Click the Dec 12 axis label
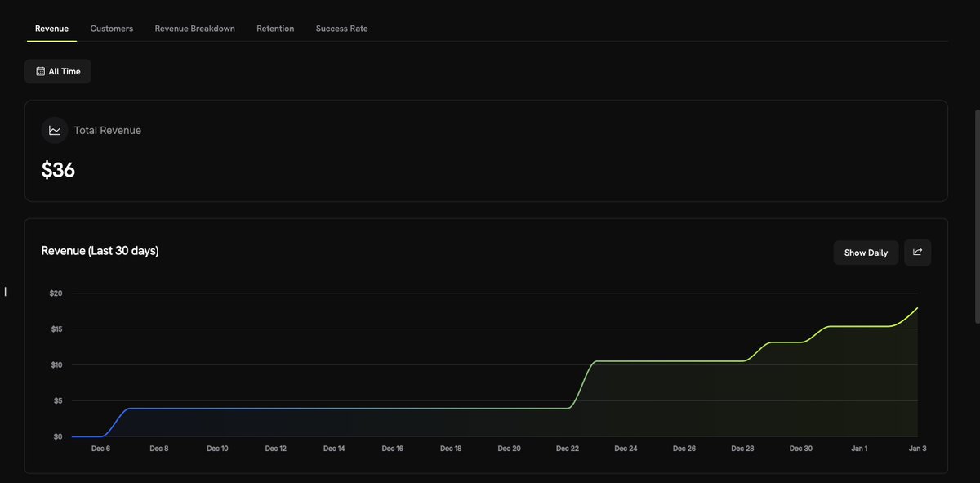This screenshot has height=483, width=980. click(x=276, y=449)
